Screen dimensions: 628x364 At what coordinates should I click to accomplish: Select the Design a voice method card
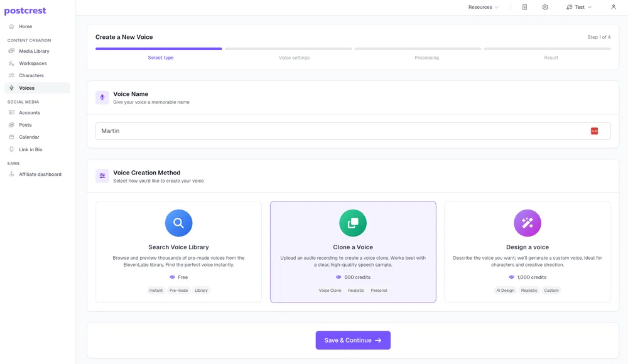(x=528, y=252)
